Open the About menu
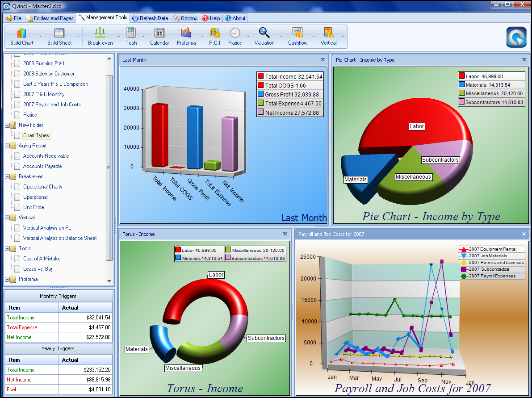This screenshot has width=532, height=398. click(x=235, y=18)
